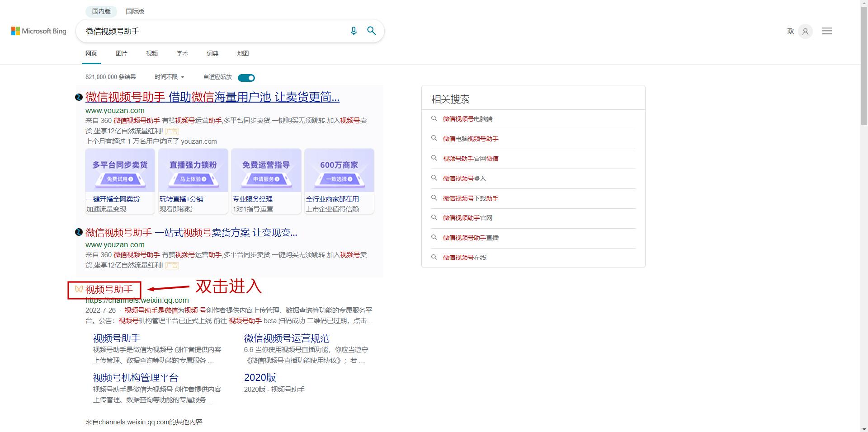Image resolution: width=868 pixels, height=432 pixels.
Task: Select the 词典 tab
Action: point(212,53)
